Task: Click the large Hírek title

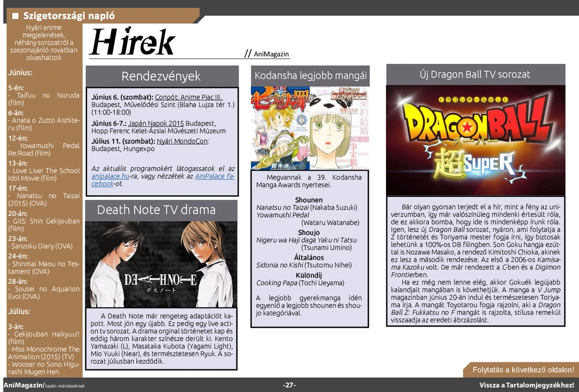Action: click(x=132, y=42)
